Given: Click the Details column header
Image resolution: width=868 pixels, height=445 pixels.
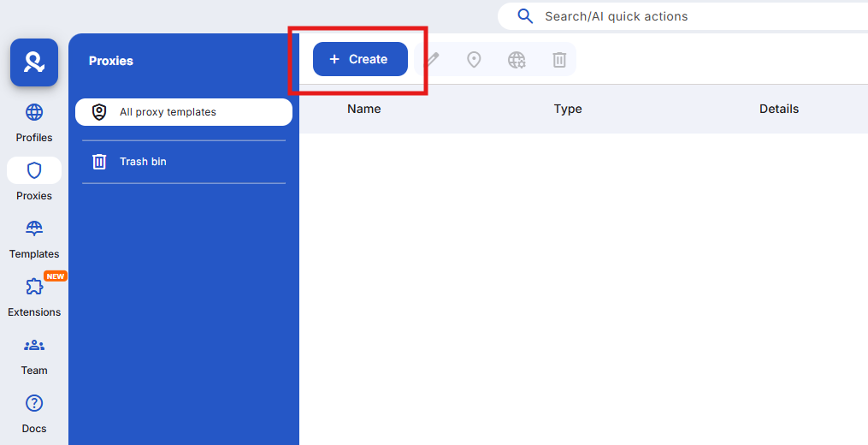Looking at the screenshot, I should (779, 109).
